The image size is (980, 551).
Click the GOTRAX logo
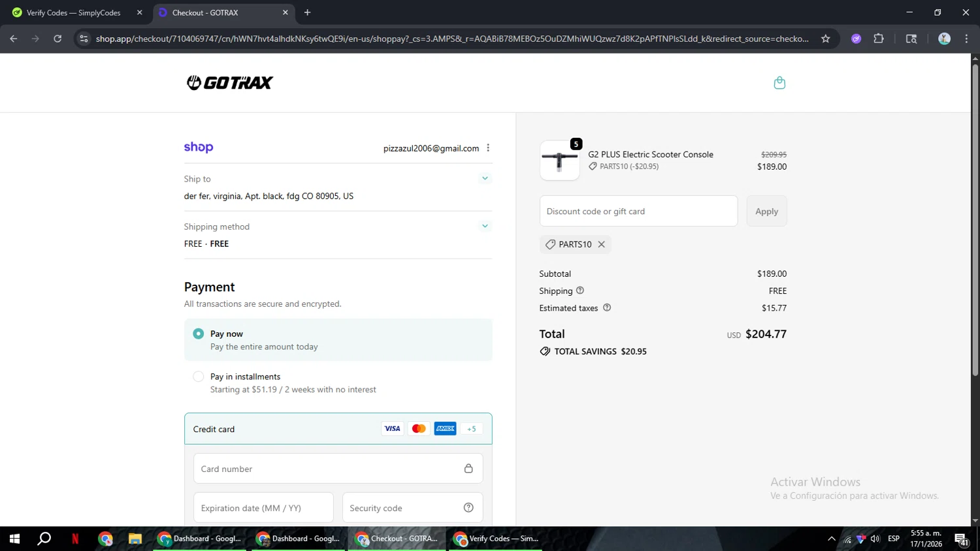pos(230,82)
